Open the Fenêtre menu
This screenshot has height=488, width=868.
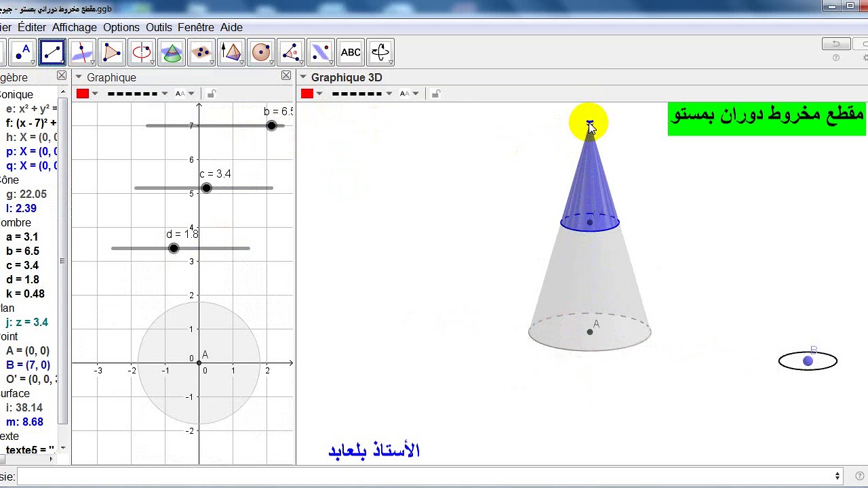196,27
